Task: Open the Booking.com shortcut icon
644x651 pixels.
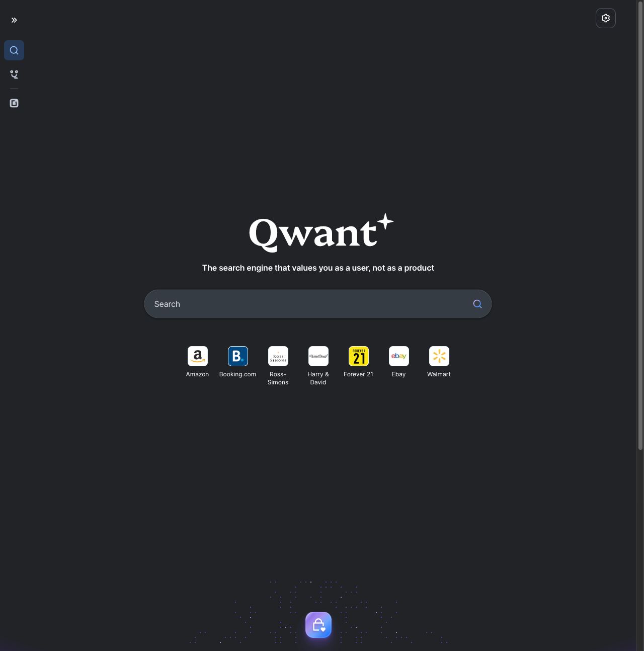Action: click(x=238, y=356)
